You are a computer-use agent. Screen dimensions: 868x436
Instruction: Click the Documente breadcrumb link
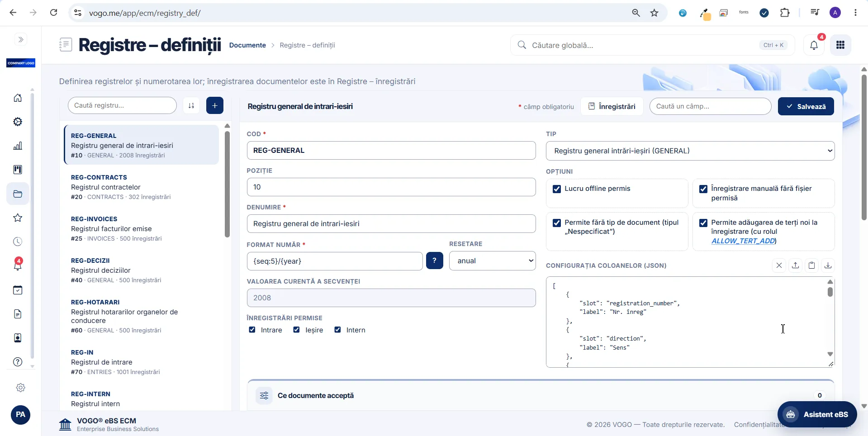tap(247, 45)
